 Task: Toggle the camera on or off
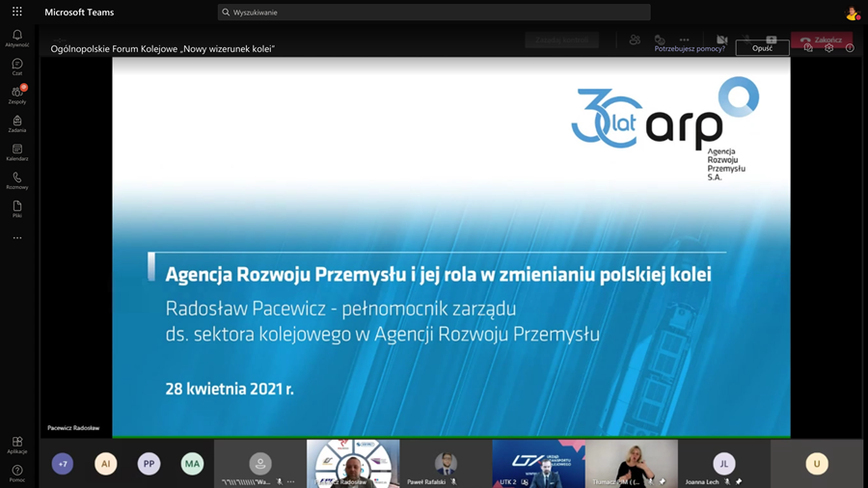pyautogui.click(x=721, y=40)
